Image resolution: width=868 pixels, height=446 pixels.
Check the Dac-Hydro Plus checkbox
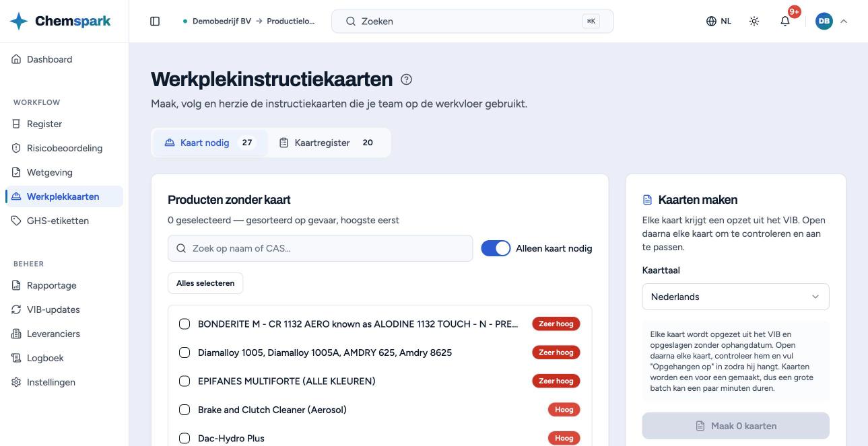(185, 439)
